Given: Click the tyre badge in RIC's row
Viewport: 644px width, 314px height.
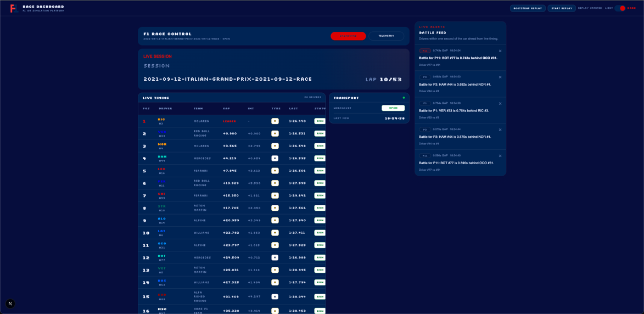Looking at the screenshot, I should [275, 121].
